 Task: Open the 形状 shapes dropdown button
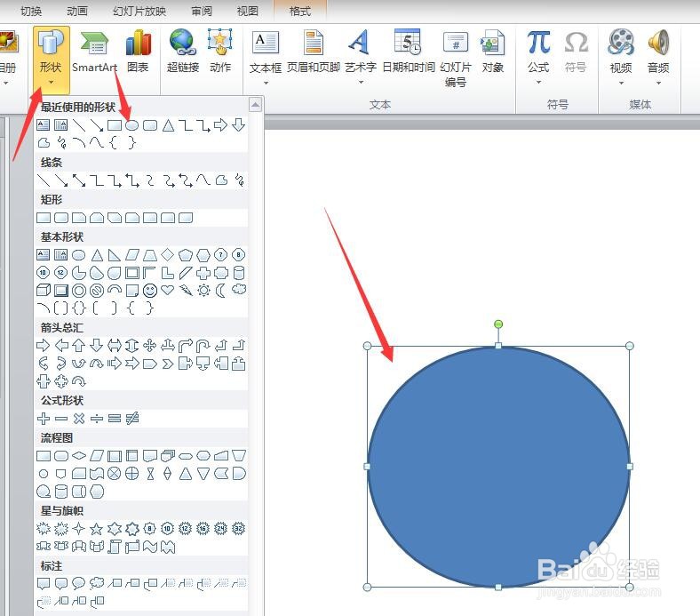pos(51,59)
